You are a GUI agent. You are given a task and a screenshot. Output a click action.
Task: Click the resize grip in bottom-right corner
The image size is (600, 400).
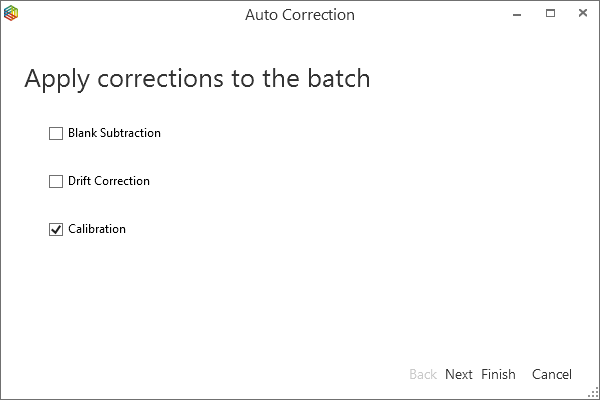pyautogui.click(x=593, y=393)
